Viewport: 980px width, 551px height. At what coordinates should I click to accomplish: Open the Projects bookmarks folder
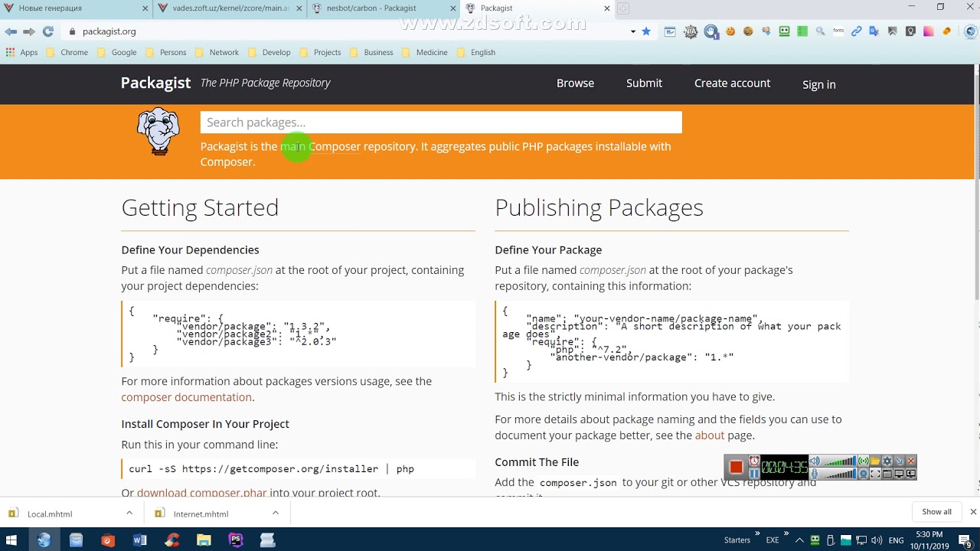pyautogui.click(x=319, y=53)
